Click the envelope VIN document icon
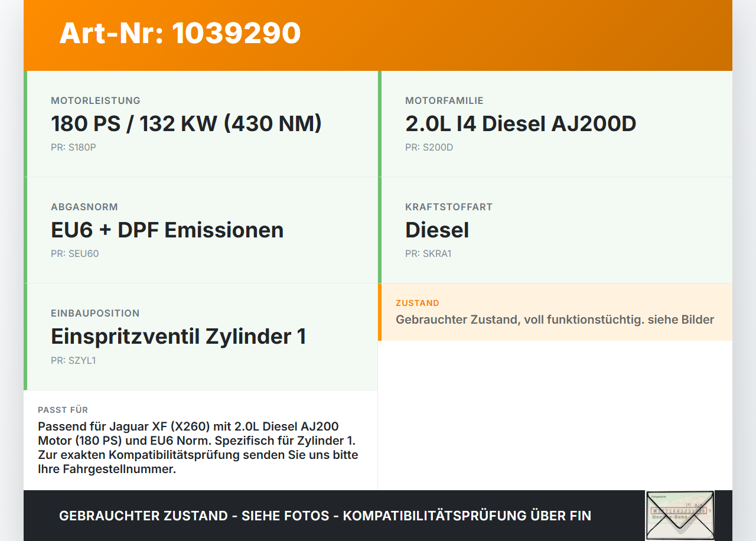 point(680,515)
